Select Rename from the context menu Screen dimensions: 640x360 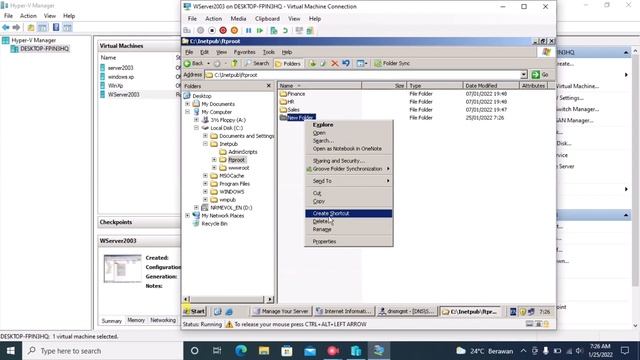[349, 229]
